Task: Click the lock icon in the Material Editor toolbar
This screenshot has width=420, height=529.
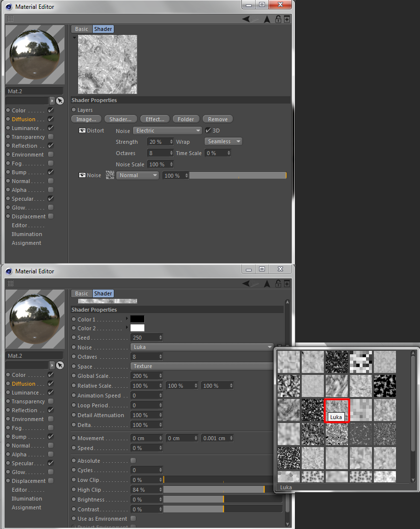Action: pos(277,19)
